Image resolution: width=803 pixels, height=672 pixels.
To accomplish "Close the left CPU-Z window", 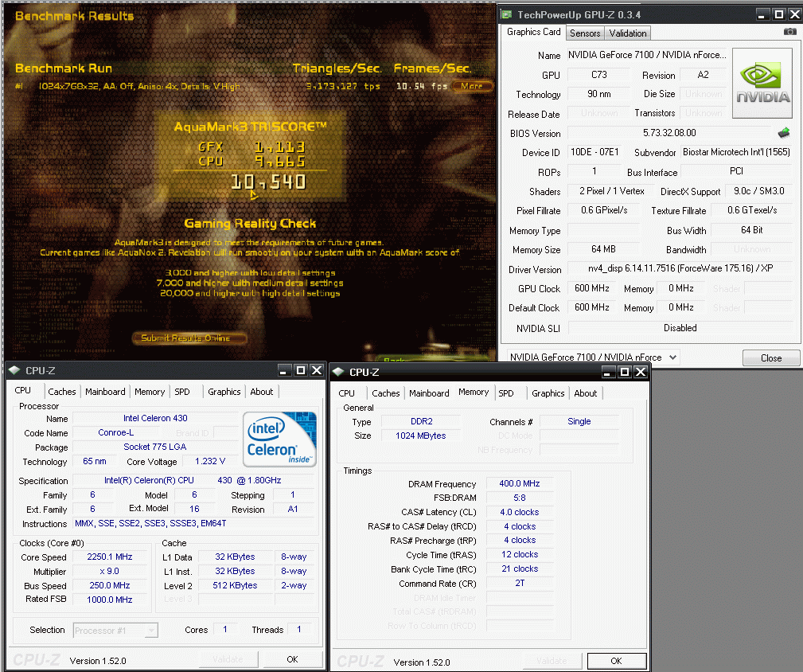I will [317, 370].
